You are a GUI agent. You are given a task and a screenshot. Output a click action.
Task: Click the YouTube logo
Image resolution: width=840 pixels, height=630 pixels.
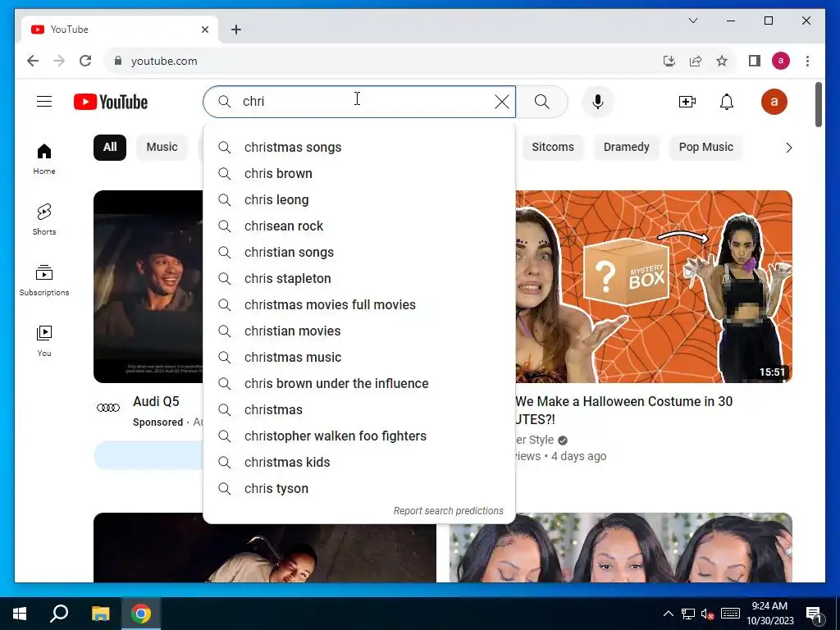(111, 102)
